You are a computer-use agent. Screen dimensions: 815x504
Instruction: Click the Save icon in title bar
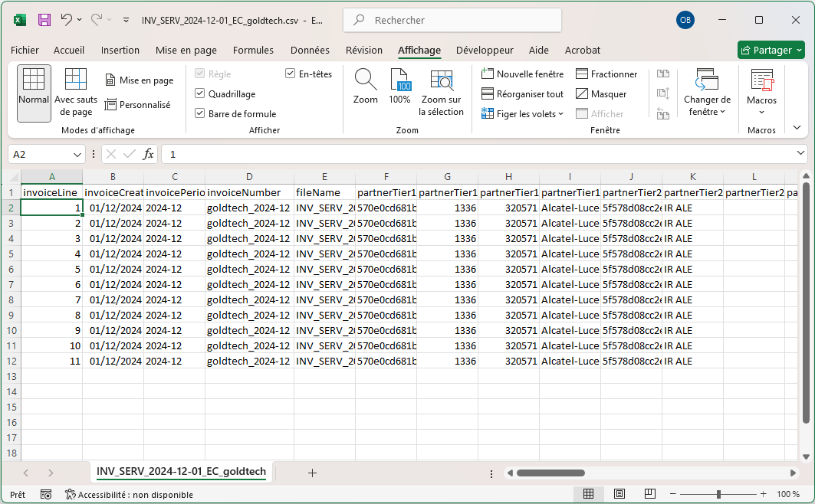tap(44, 20)
